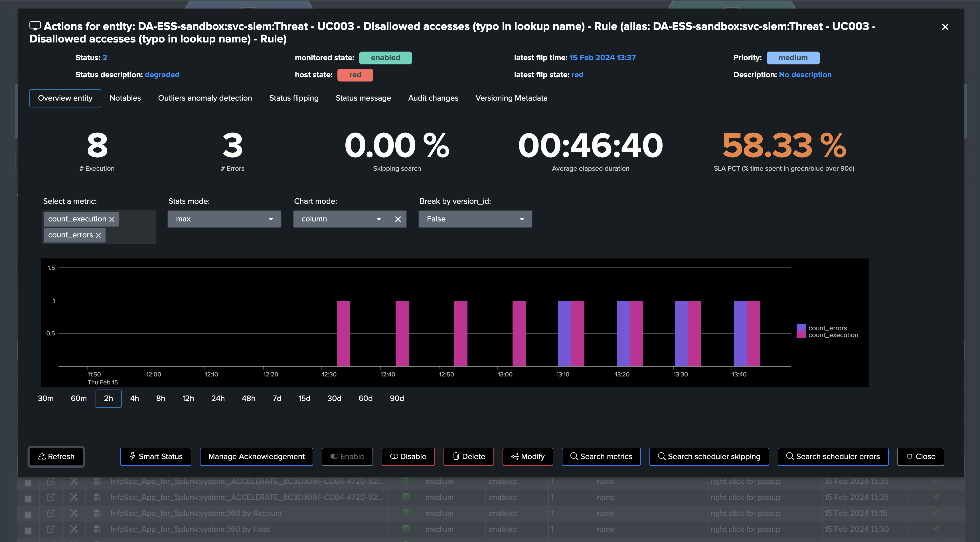Click the No description text

(x=805, y=75)
